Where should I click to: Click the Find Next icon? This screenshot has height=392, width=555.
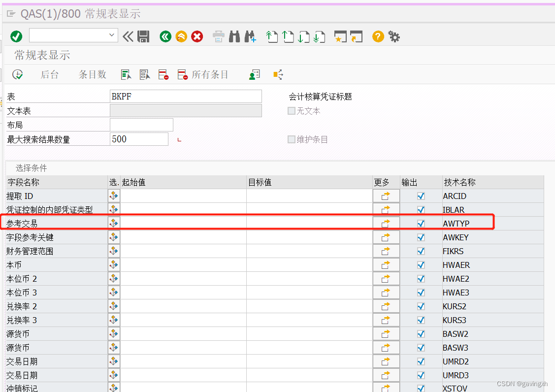[x=250, y=36]
